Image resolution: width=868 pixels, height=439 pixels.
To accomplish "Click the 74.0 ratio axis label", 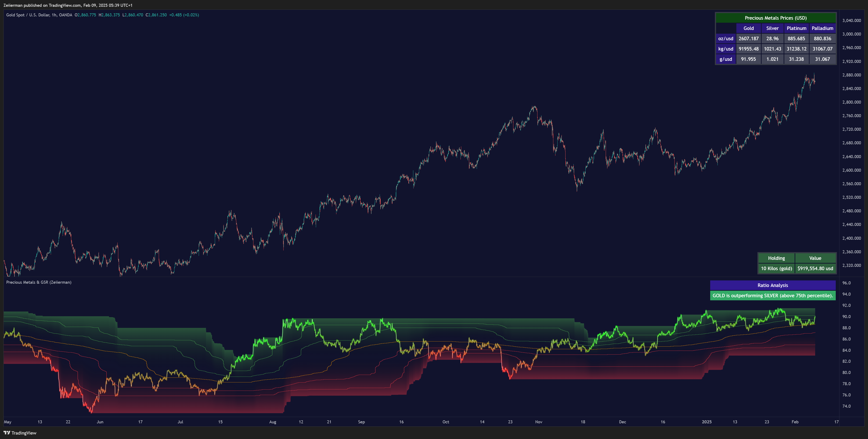I will pyautogui.click(x=846, y=406).
